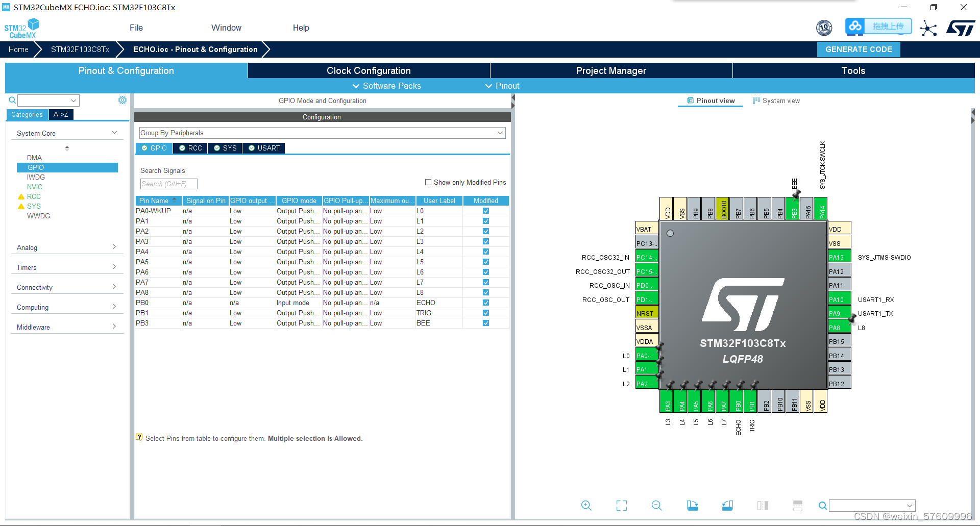Screen dimensions: 980x526
Task: Click the ST community network icon
Action: click(928, 28)
